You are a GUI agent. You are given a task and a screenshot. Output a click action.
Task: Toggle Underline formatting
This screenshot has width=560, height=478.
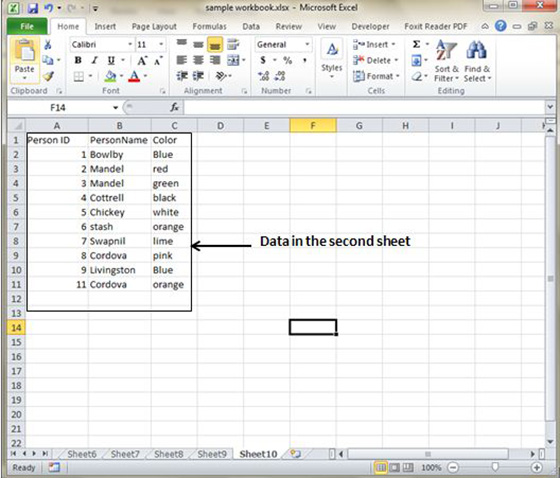click(111, 60)
